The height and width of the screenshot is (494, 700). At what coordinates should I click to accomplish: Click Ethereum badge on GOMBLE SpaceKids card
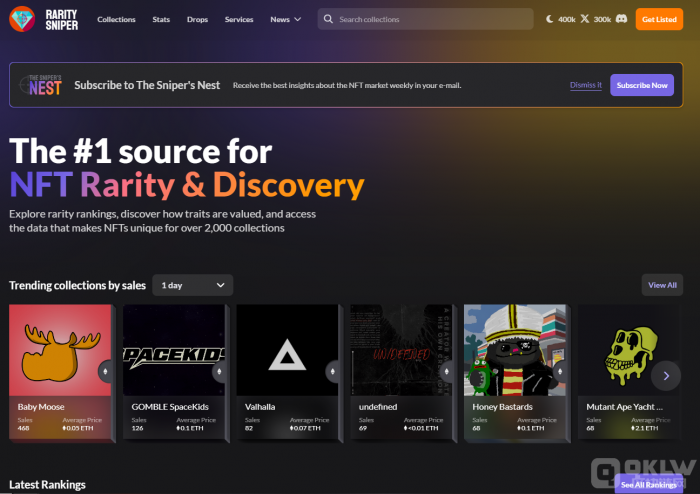point(219,371)
